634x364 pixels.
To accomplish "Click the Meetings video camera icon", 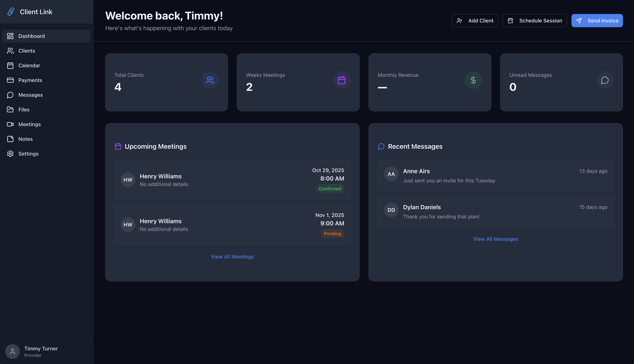I will (x=10, y=124).
